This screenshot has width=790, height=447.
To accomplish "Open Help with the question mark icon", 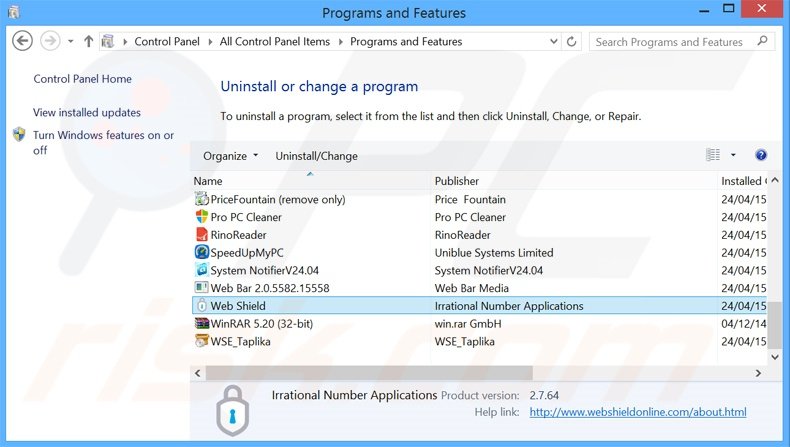I will pyautogui.click(x=761, y=155).
